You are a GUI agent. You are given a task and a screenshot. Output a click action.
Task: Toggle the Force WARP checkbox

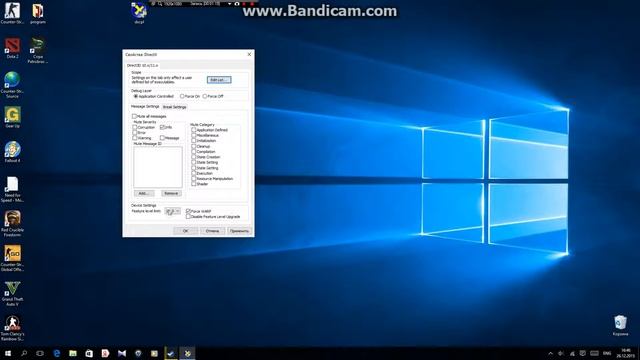188,211
